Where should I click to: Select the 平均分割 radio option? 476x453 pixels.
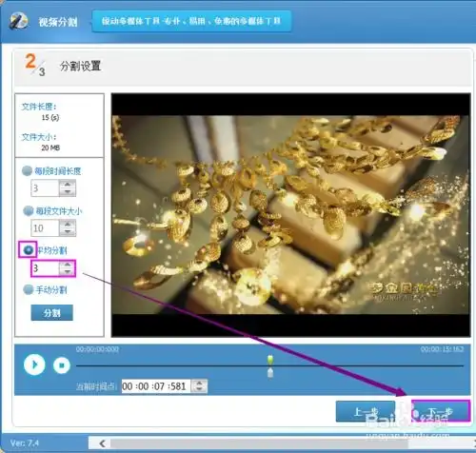tap(29, 250)
